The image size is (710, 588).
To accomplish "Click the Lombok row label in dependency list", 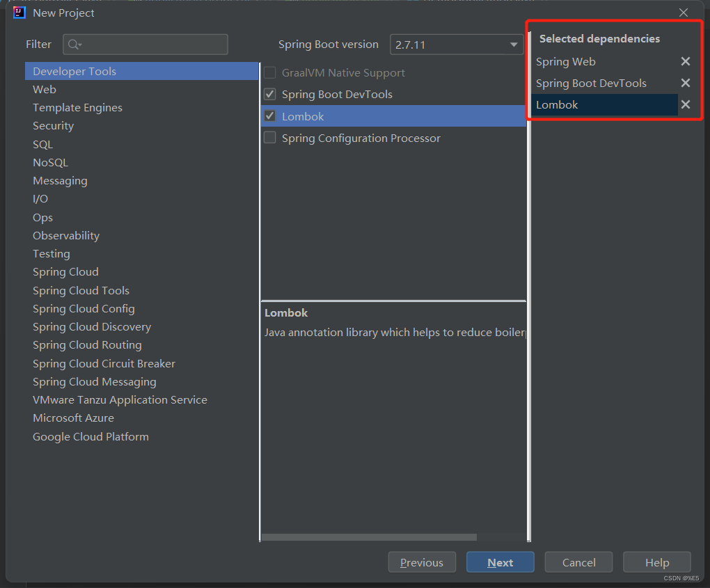I will coord(303,116).
